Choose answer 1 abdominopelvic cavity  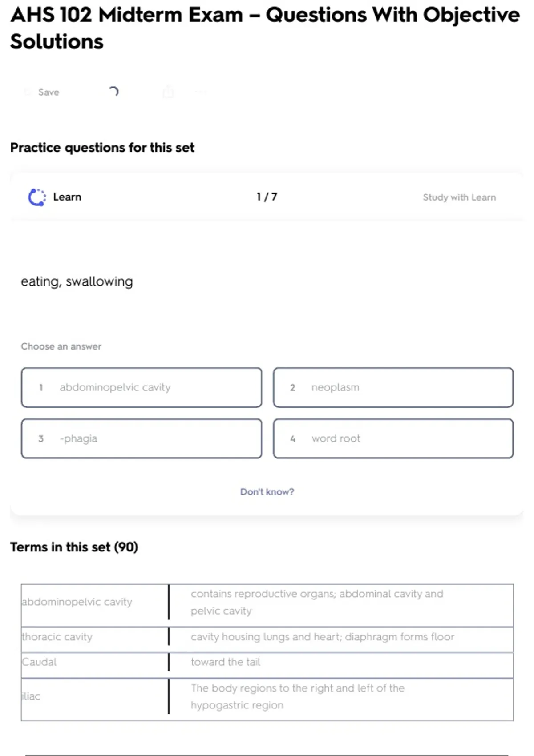(141, 387)
